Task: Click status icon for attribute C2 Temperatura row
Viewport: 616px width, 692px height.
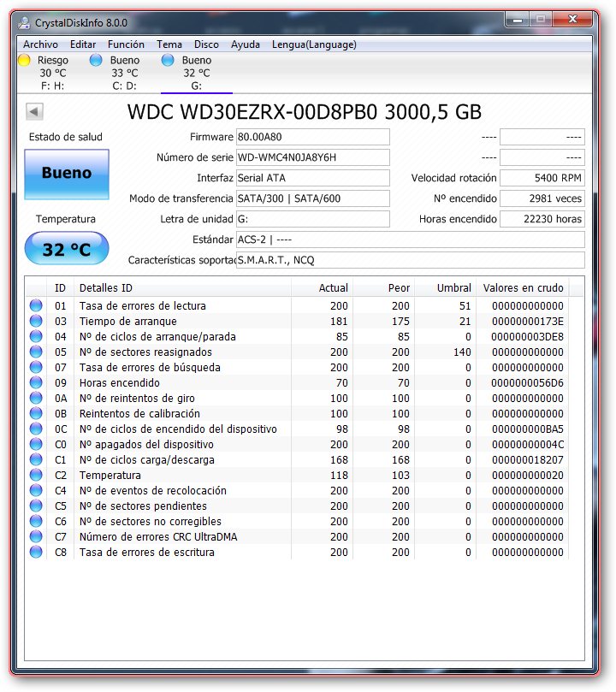Action: (x=36, y=475)
